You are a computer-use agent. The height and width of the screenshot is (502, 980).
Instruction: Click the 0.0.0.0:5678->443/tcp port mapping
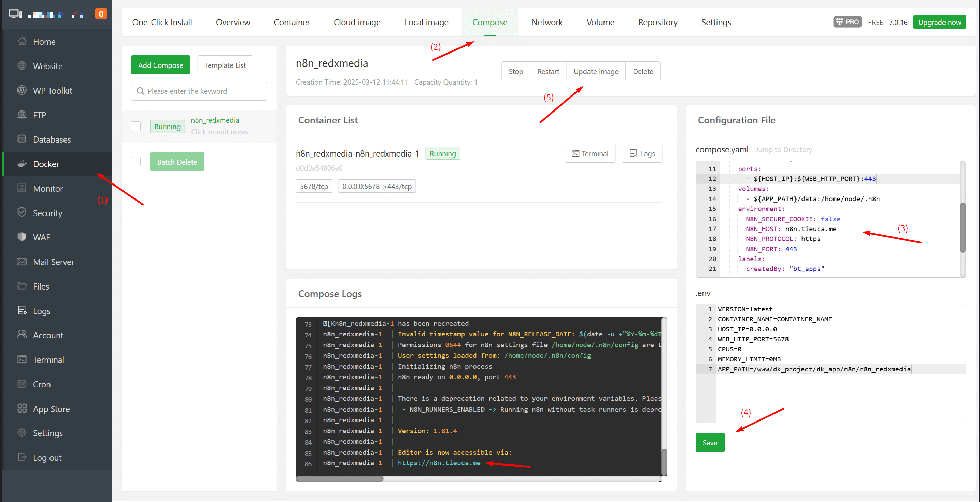point(377,186)
